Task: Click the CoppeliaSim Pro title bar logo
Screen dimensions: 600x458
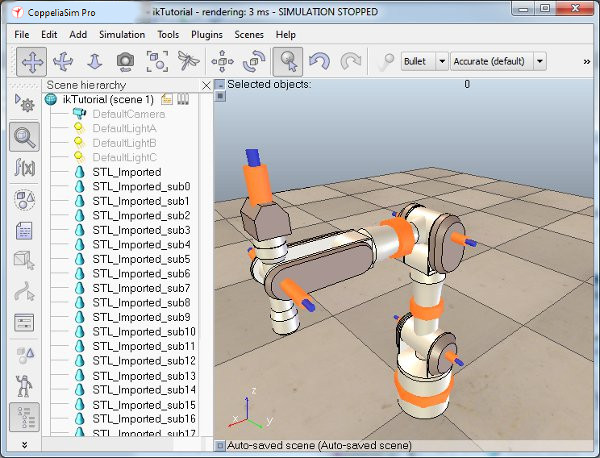Action: [17, 12]
